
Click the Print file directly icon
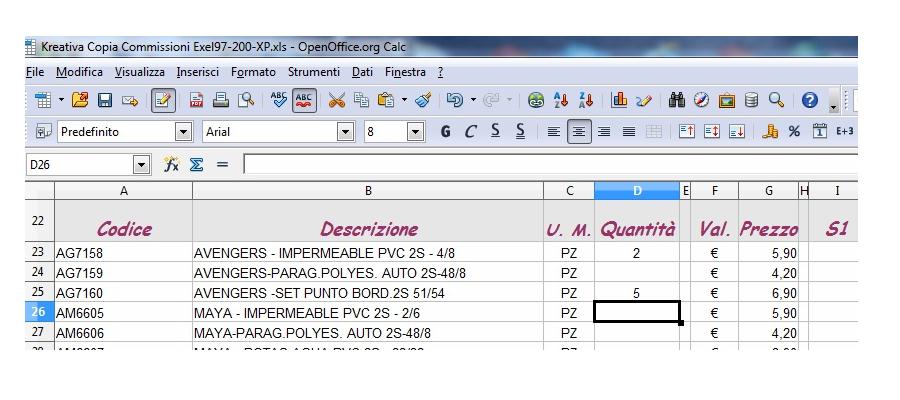tap(220, 100)
